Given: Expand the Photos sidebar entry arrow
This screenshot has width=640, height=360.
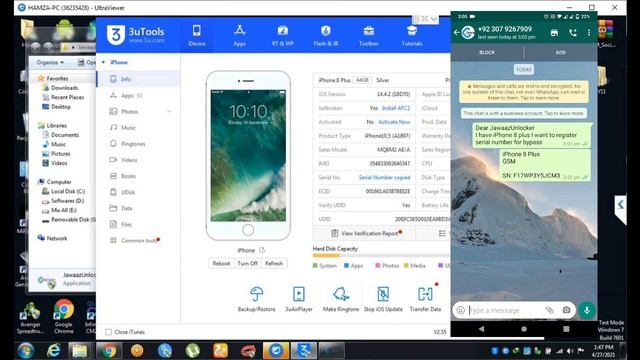Looking at the screenshot, I should (169, 111).
